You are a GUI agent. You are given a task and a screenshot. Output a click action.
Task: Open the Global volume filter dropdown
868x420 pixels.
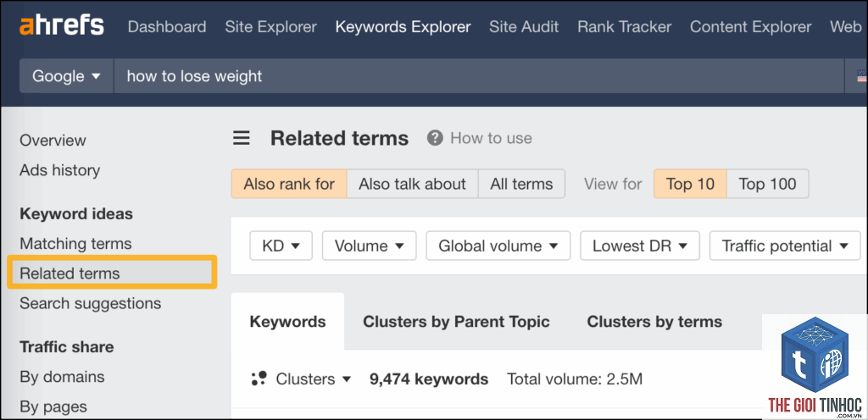pos(498,246)
